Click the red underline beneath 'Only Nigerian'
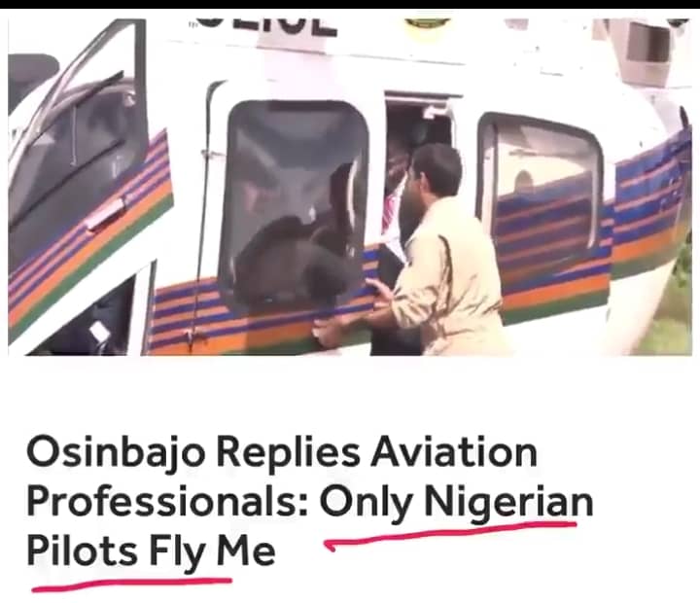Screen dimensions: 700x603 click(x=450, y=534)
